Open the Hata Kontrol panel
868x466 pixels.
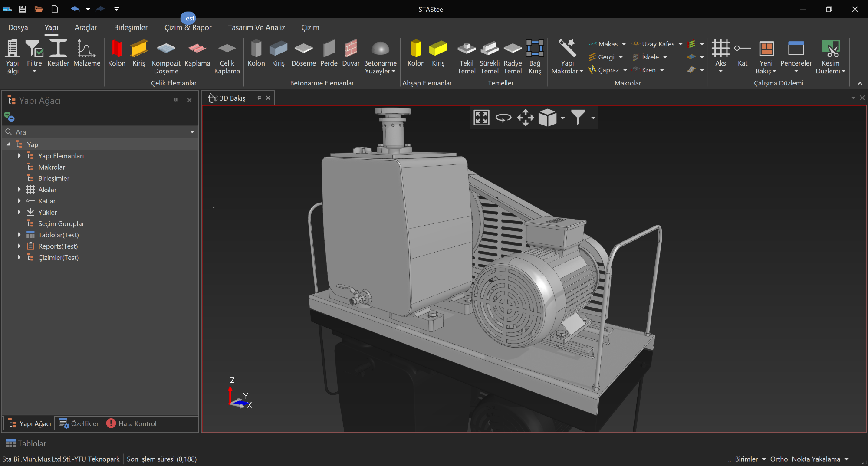(x=132, y=423)
